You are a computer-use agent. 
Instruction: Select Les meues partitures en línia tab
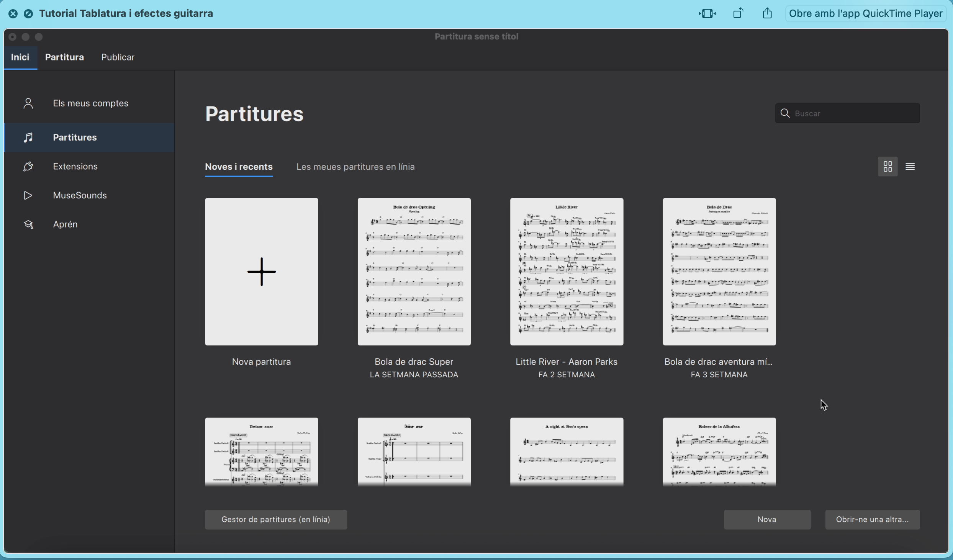point(355,167)
